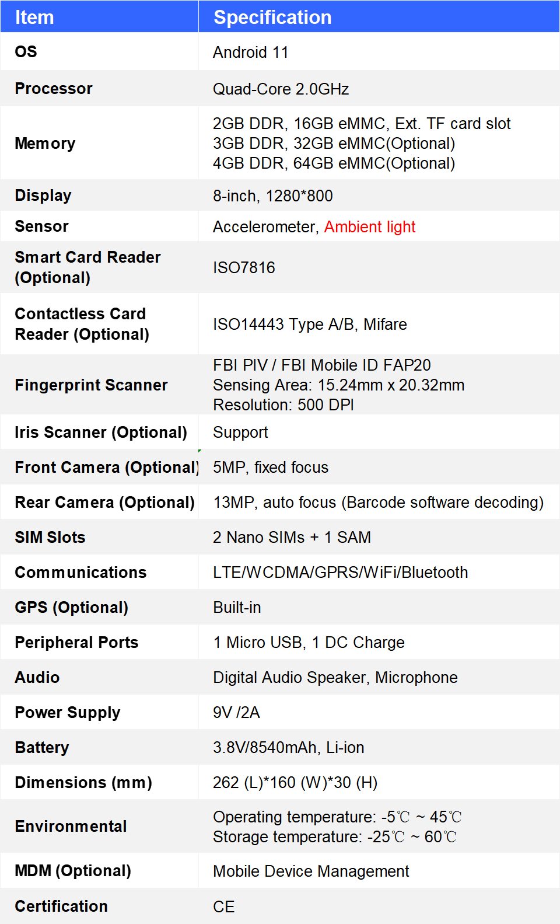The height and width of the screenshot is (924, 560).
Task: Click the "Processor" row label
Action: tap(54, 89)
